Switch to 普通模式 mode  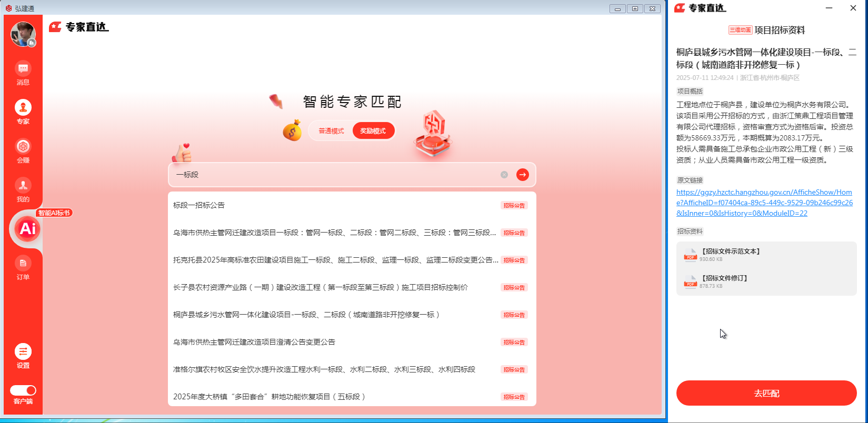331,131
